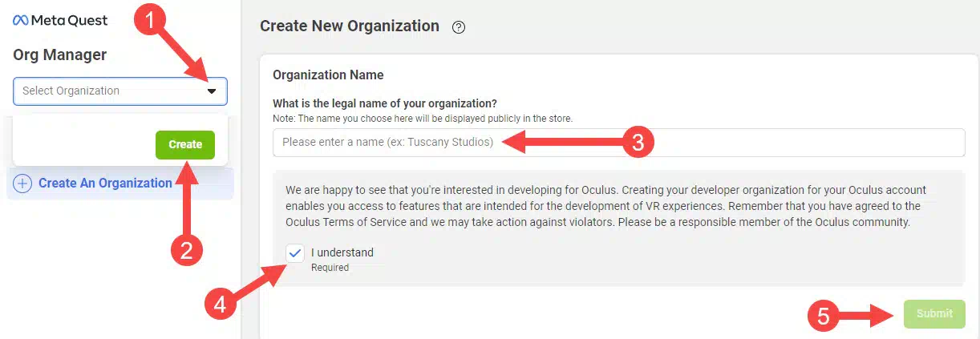The image size is (980, 339).
Task: Click the plus circle icon in sidebar
Action: click(24, 183)
